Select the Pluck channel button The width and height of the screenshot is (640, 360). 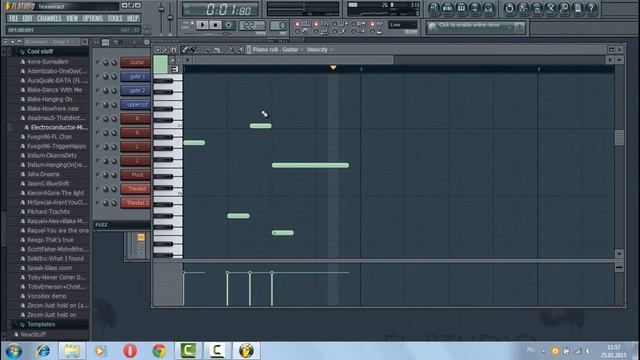[x=136, y=175]
